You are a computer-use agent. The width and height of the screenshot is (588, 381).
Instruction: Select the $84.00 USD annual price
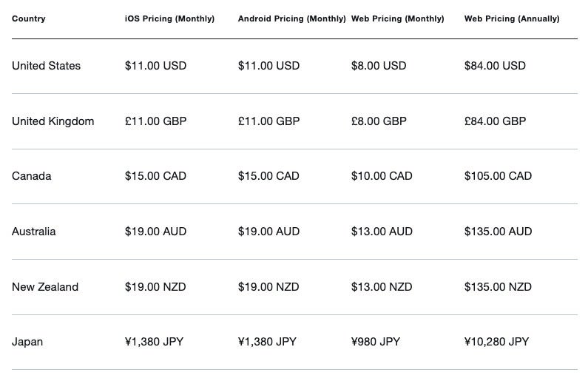point(495,66)
